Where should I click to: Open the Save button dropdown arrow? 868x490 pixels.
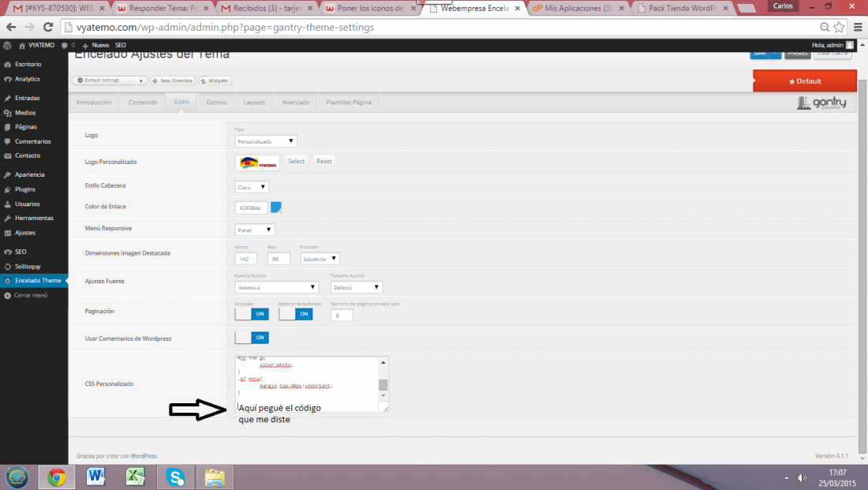click(775, 54)
